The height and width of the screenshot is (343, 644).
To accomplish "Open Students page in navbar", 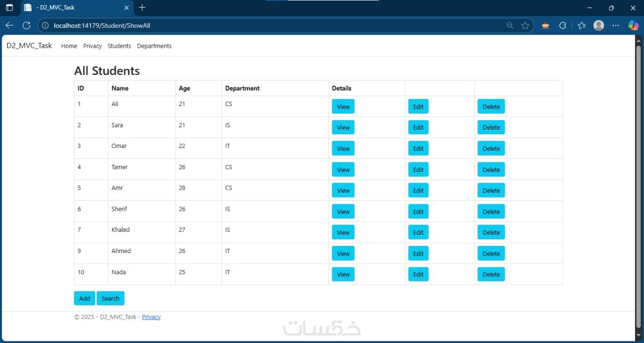I will (119, 46).
